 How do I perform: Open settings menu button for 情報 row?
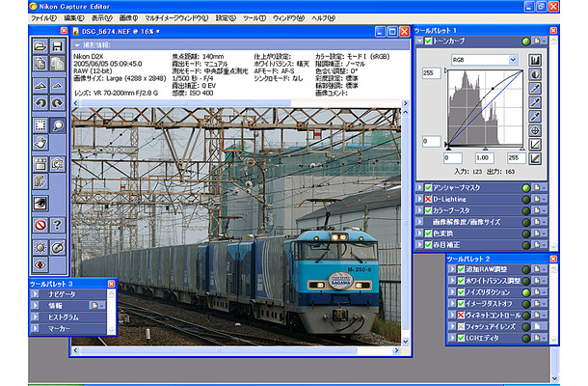point(96,306)
